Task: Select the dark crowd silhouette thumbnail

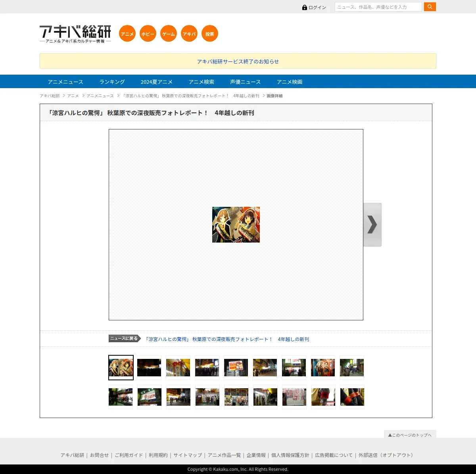Action: tap(149, 368)
